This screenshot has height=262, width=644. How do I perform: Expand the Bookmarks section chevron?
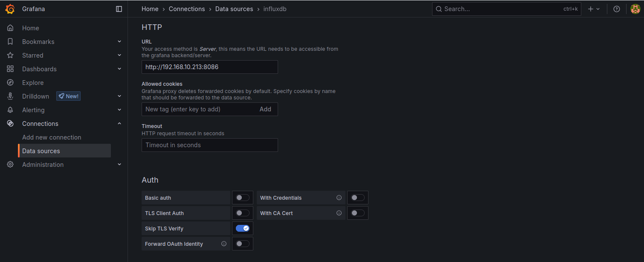click(x=119, y=42)
